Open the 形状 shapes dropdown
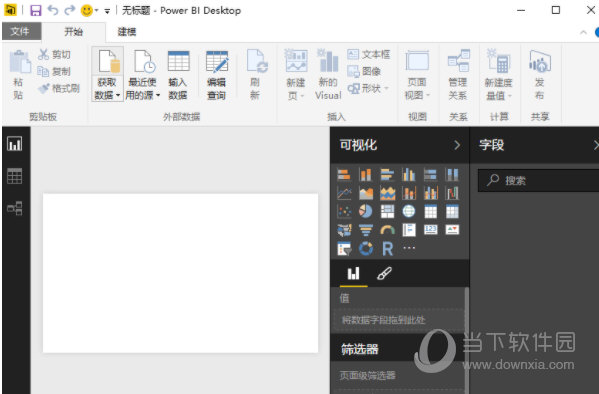The height and width of the screenshot is (394, 599). 368,88
